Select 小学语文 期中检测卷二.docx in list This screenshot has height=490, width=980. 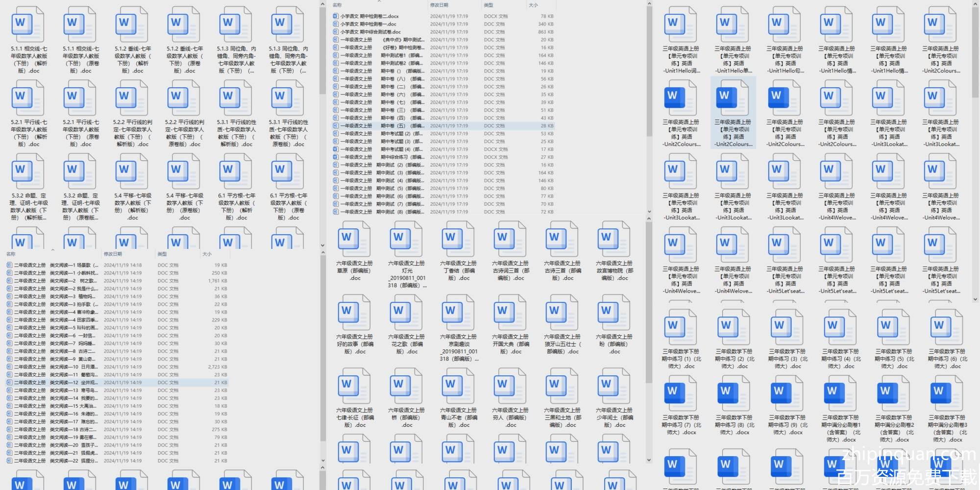(x=369, y=16)
